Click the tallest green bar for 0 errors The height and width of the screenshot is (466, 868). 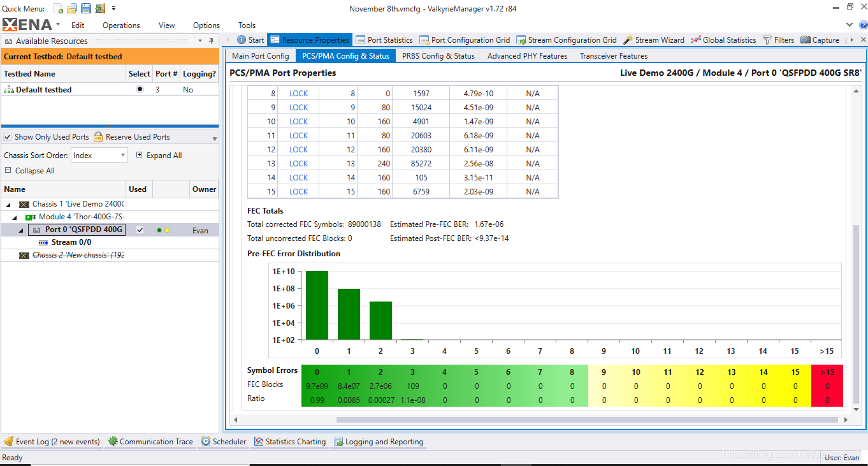point(317,305)
